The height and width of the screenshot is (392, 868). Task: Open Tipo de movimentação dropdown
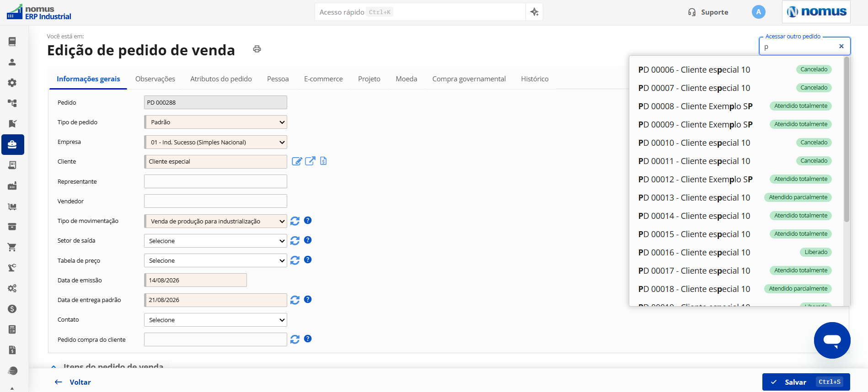(x=215, y=221)
